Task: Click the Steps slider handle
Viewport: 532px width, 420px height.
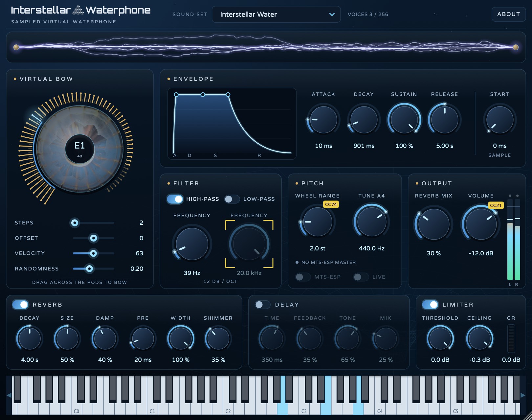Action: pyautogui.click(x=75, y=223)
